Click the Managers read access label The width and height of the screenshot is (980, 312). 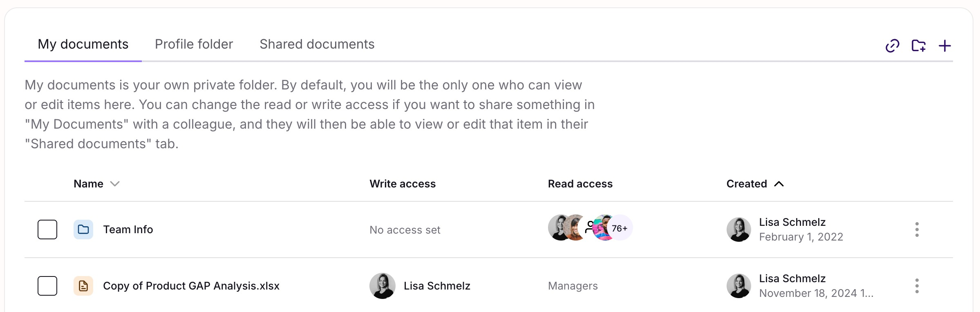coord(573,286)
